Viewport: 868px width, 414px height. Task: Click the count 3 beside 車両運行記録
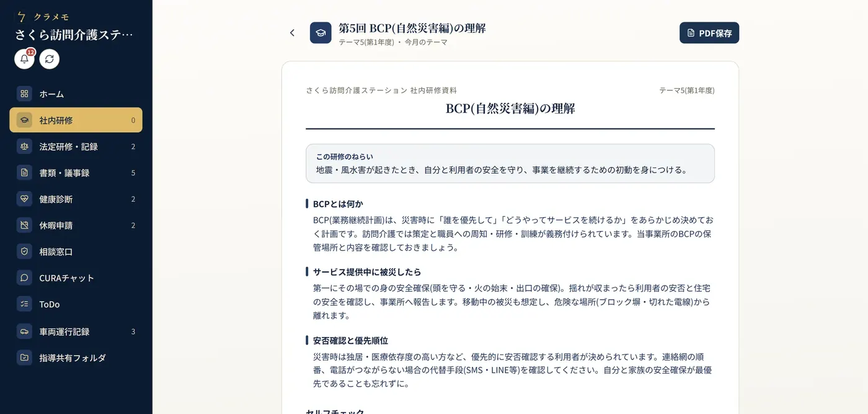[x=133, y=331]
